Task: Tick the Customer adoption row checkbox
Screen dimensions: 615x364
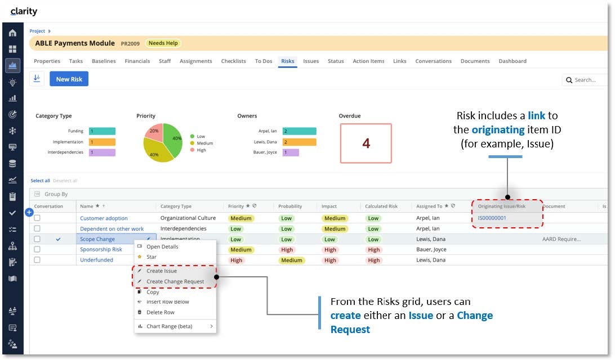Action: tap(37, 218)
